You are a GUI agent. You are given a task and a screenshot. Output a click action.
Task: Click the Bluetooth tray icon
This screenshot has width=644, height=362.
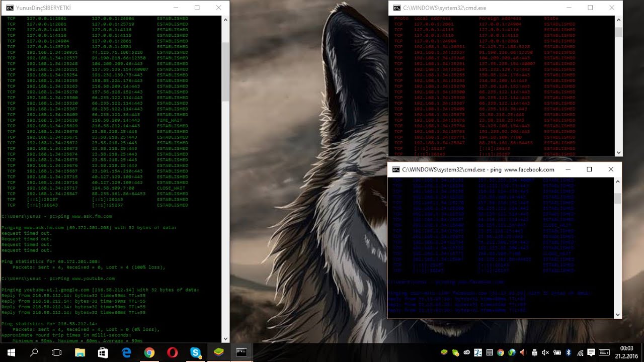pyautogui.click(x=569, y=353)
